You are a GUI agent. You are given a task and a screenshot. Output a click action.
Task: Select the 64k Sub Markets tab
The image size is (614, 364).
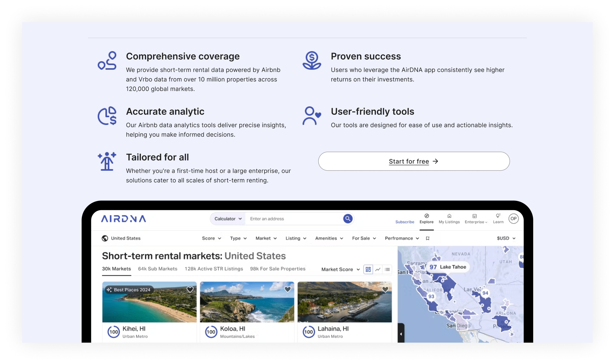(x=157, y=269)
